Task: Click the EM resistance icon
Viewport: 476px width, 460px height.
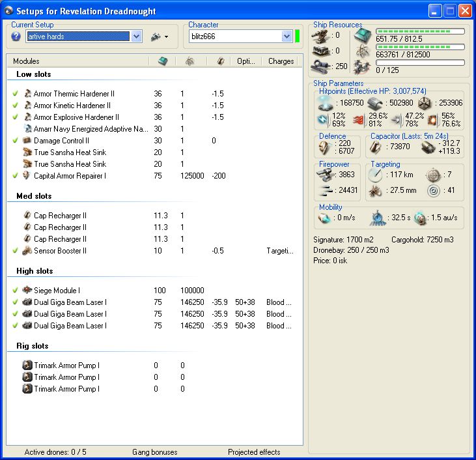Action: (x=323, y=120)
